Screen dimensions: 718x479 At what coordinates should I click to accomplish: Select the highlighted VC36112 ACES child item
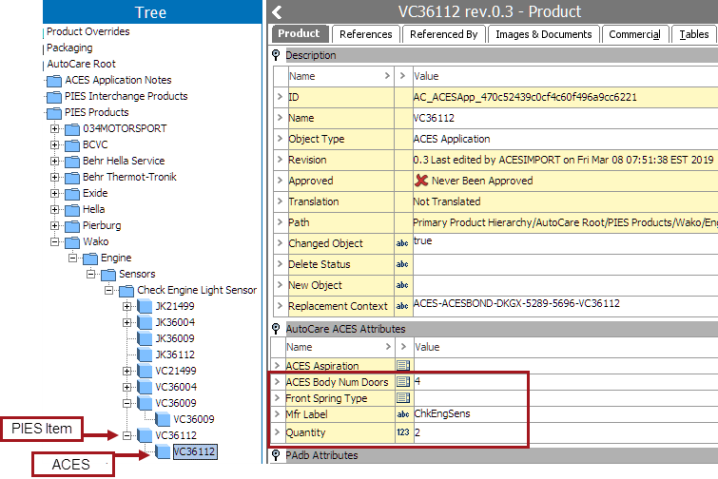pyautogui.click(x=194, y=452)
